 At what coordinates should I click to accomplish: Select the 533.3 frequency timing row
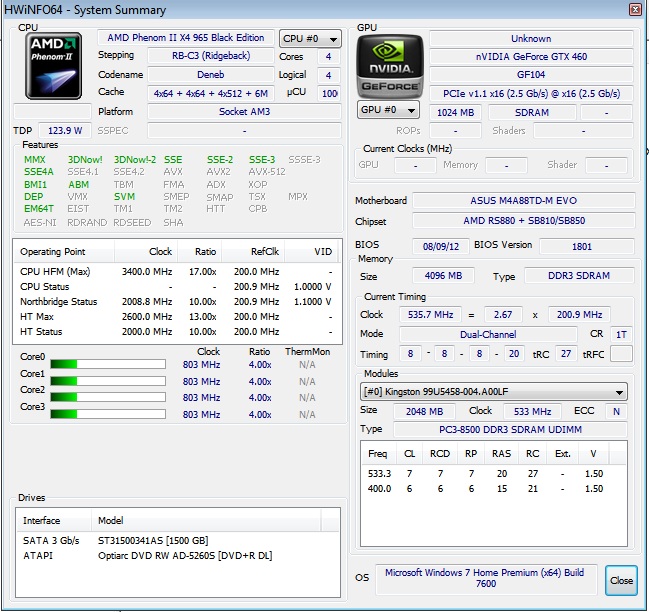coord(493,473)
